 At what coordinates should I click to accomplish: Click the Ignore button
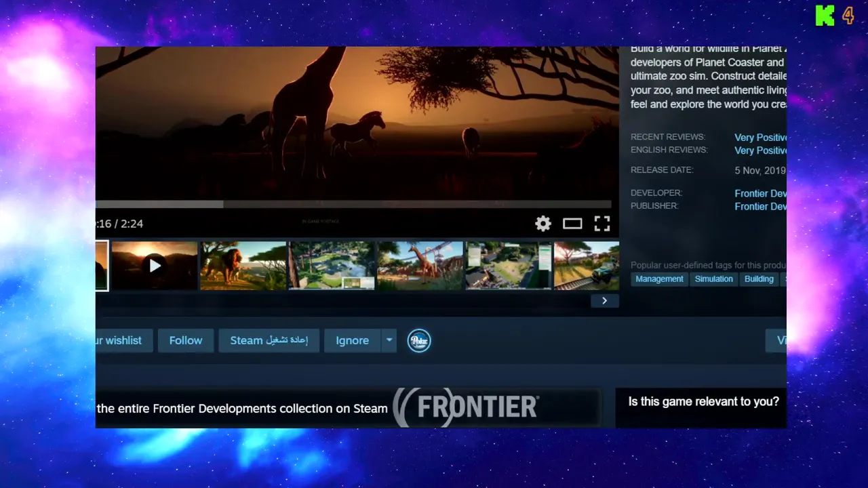(x=352, y=340)
